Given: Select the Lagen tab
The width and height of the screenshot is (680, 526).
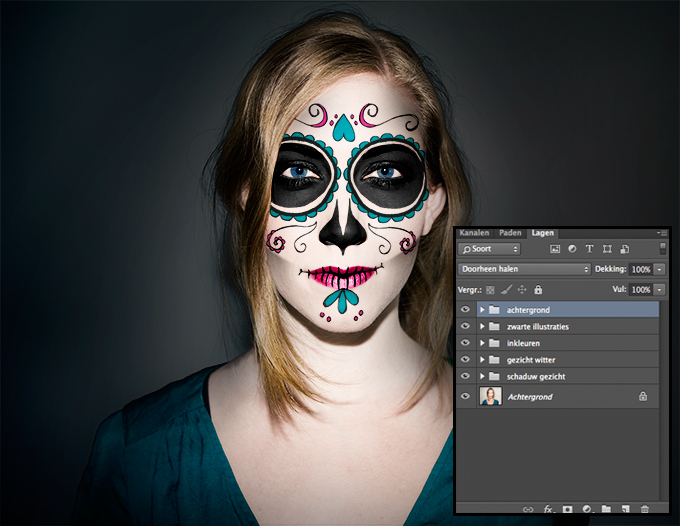Looking at the screenshot, I should 543,233.
